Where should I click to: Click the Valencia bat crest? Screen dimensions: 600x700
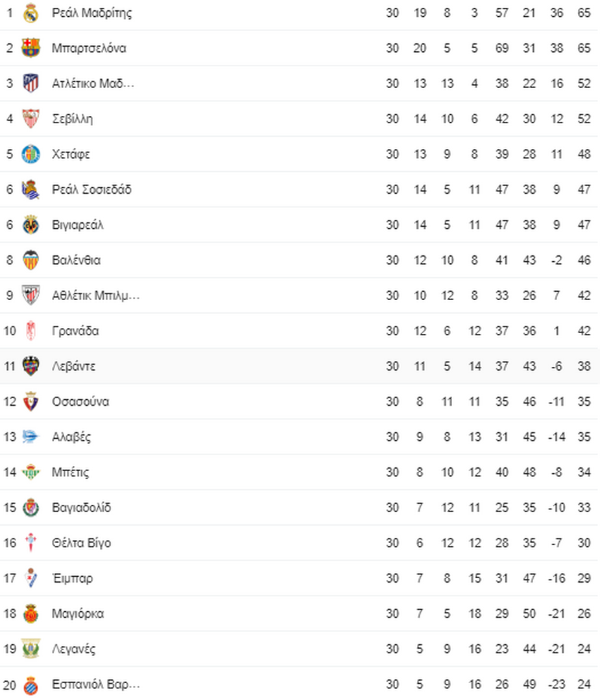(30, 260)
